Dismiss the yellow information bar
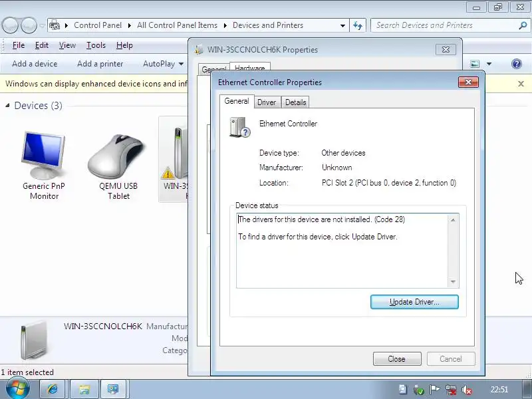 (521, 84)
